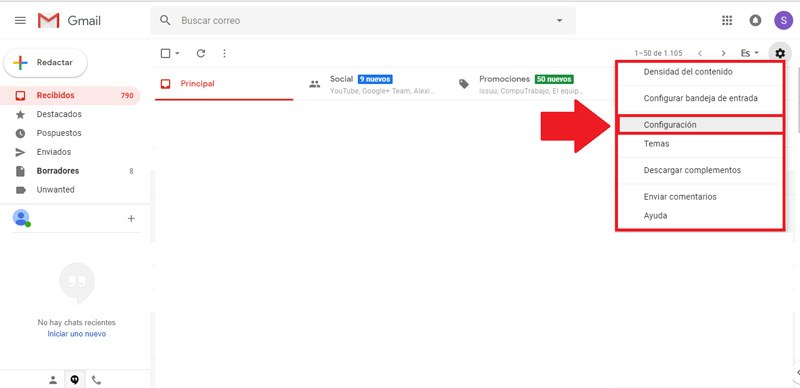Go to newer messages with previous arrow
Screen dimensions: 800x388
coord(700,53)
